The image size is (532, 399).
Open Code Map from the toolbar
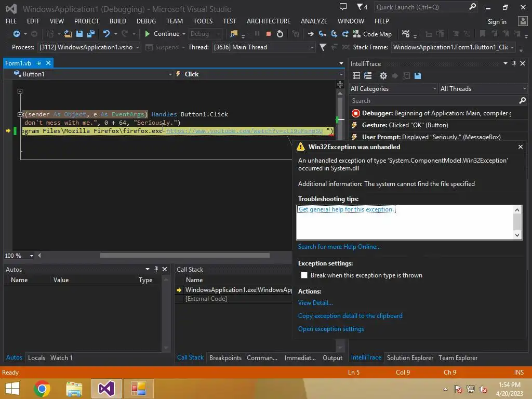[x=373, y=34]
